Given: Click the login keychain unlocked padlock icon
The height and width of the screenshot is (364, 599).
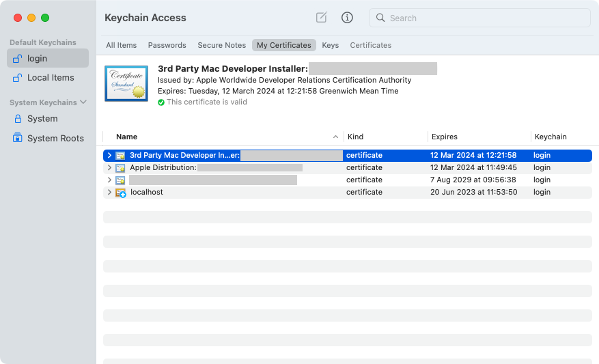Looking at the screenshot, I should (x=18, y=59).
